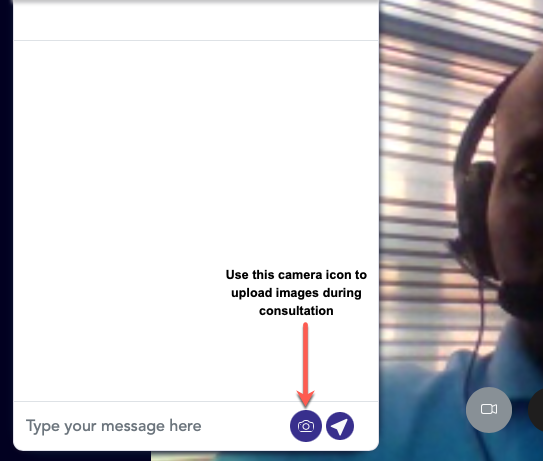Click the camcorder glyph inside the gray circle
The height and width of the screenshot is (461, 543).
[489, 409]
